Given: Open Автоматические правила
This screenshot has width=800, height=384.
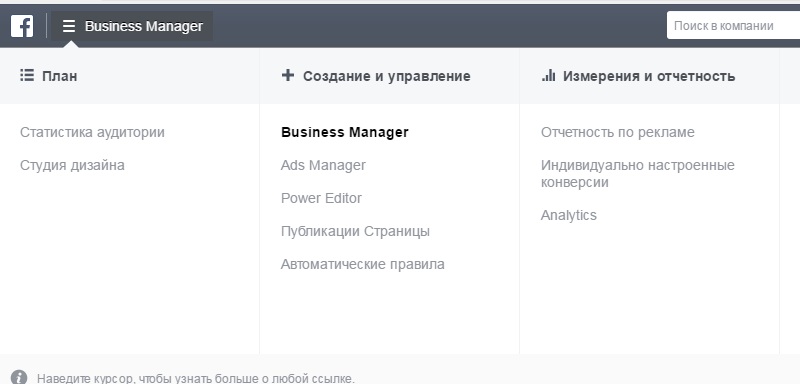Looking at the screenshot, I should point(362,264).
